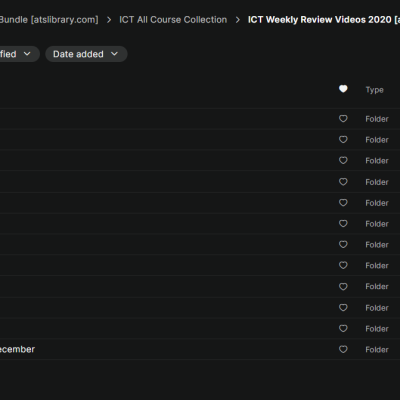Click the heart icon on fifth folder row
The image size is (400, 400).
[x=343, y=203]
